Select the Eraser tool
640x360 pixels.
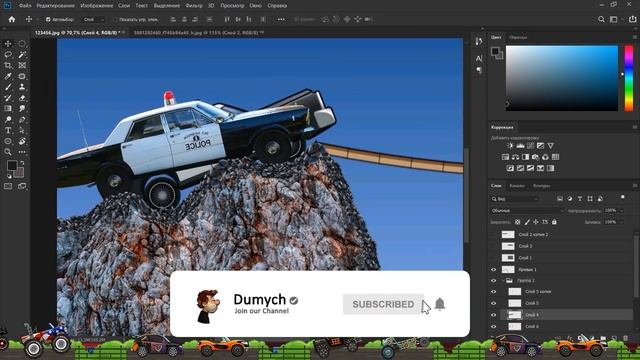pyautogui.click(x=22, y=98)
